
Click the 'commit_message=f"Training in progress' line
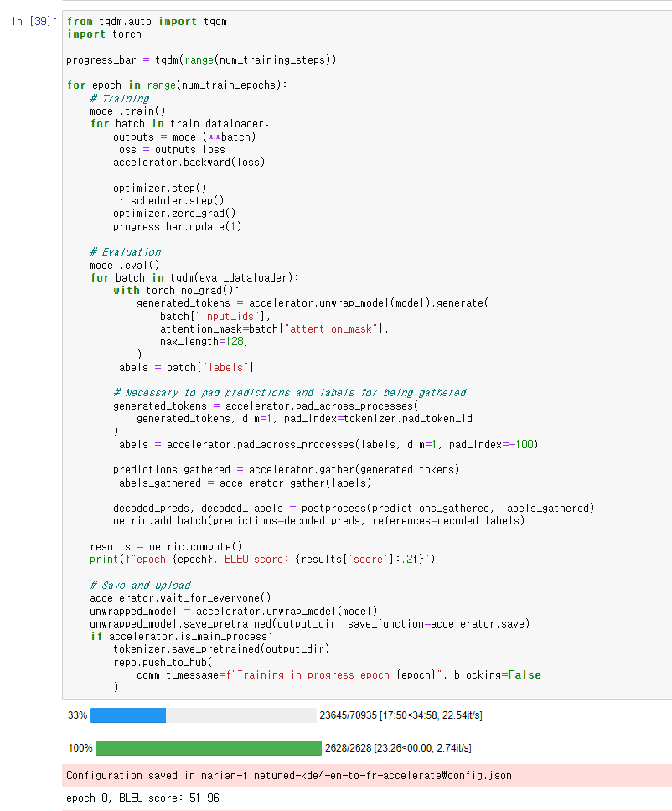coord(339,675)
